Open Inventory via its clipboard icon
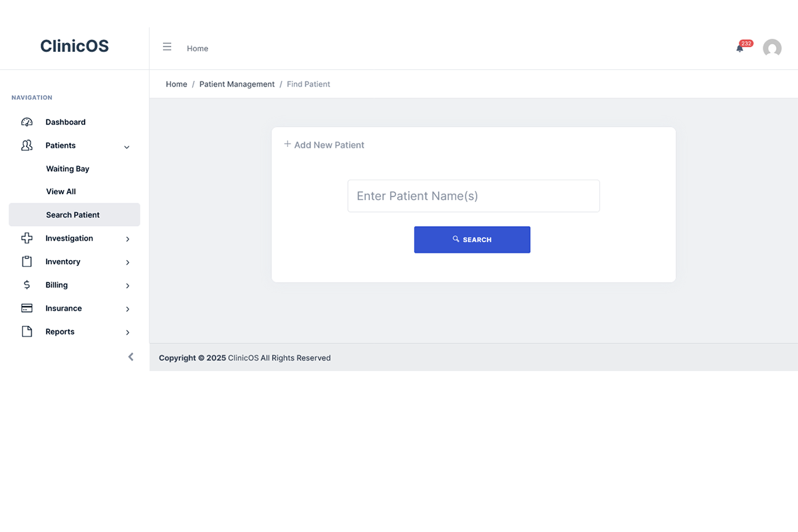 pyautogui.click(x=27, y=261)
